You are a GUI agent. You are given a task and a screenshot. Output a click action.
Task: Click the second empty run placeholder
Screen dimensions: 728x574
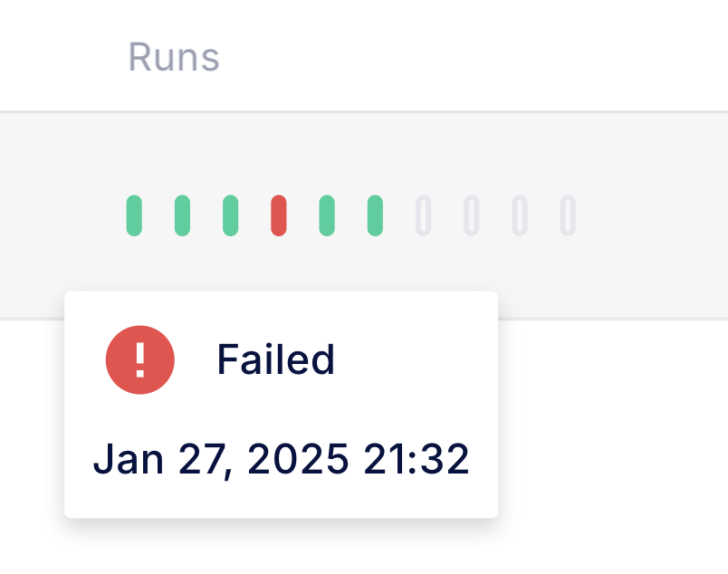pos(471,215)
